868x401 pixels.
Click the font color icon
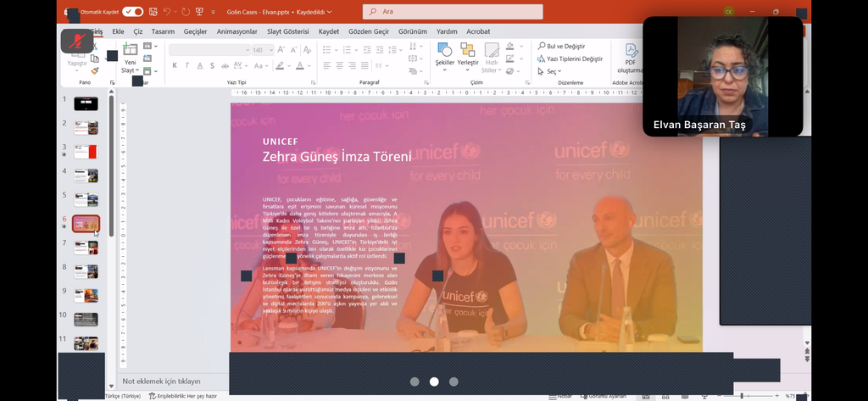point(299,65)
